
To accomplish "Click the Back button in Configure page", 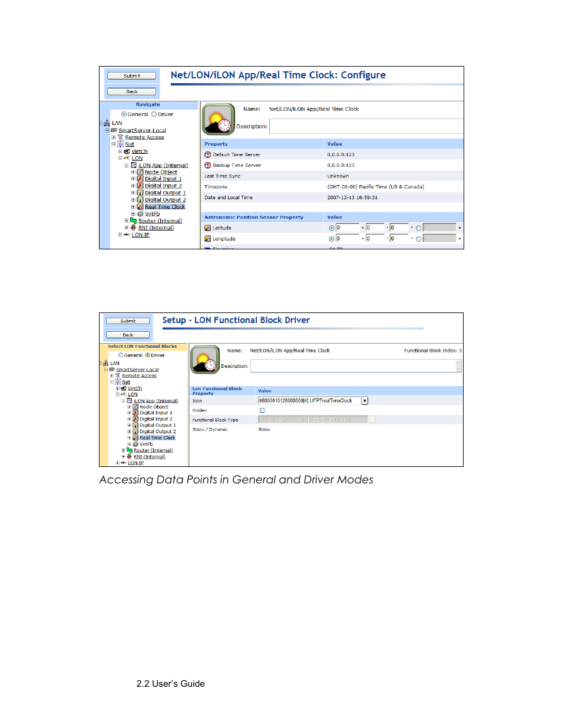I will pos(132,91).
